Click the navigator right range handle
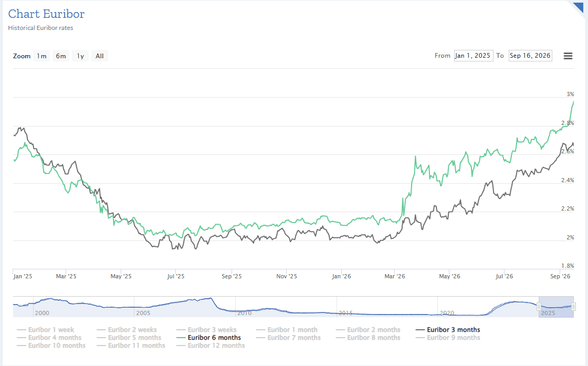 pos(573,307)
